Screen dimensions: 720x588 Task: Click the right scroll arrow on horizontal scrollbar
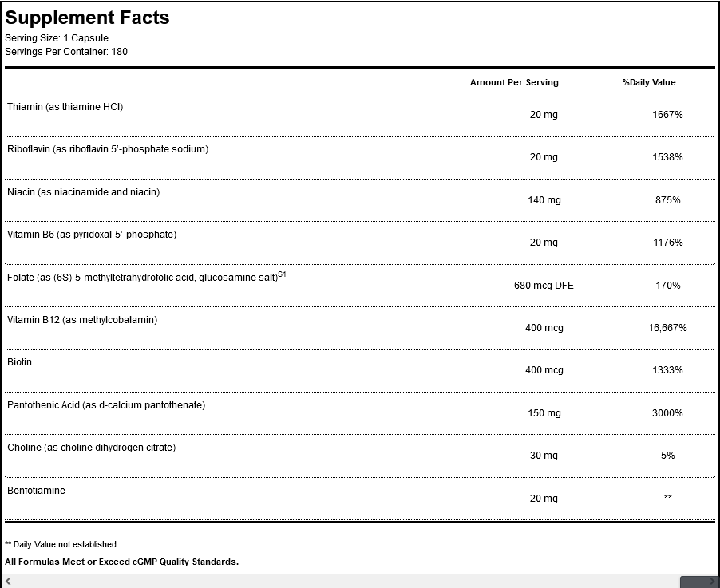712,582
